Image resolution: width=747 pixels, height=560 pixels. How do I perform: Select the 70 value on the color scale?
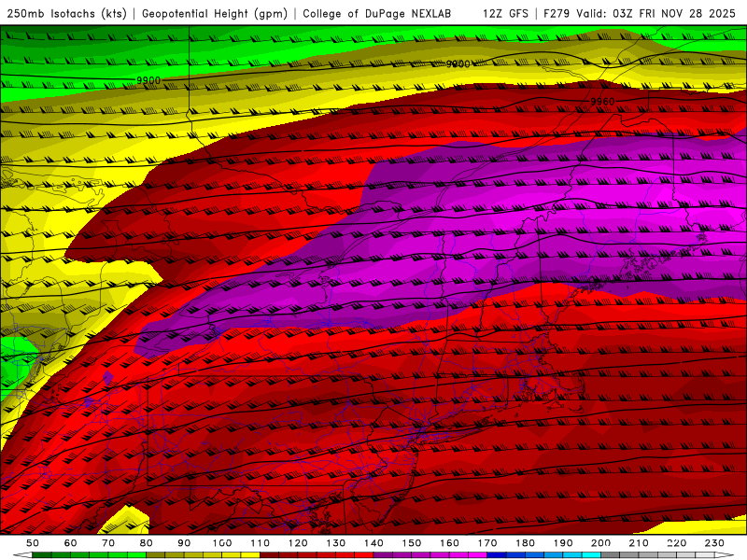(108, 543)
